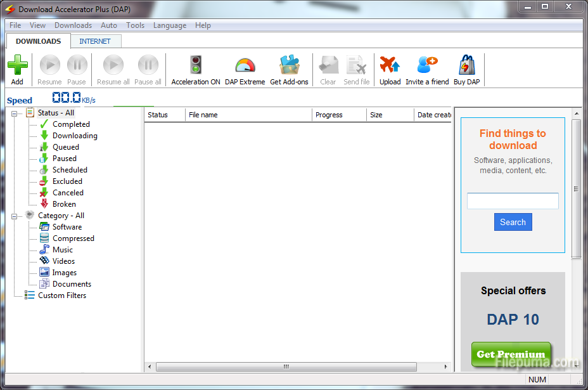Open Invite a friend icon
This screenshot has width=588, height=390.
427,65
